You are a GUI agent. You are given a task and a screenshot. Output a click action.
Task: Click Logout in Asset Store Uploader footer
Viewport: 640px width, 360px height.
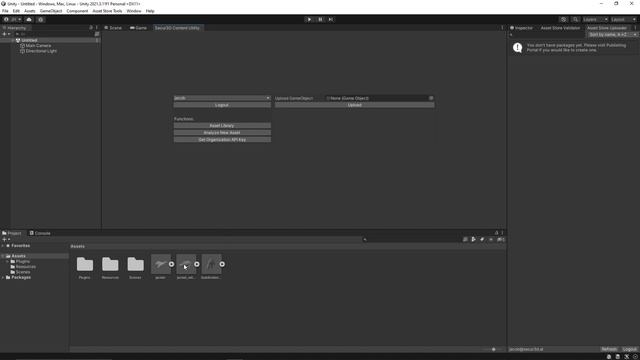(629, 349)
